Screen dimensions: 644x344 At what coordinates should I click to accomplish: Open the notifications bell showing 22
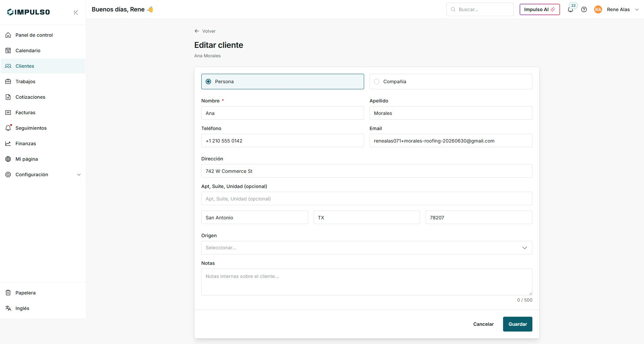tap(570, 9)
